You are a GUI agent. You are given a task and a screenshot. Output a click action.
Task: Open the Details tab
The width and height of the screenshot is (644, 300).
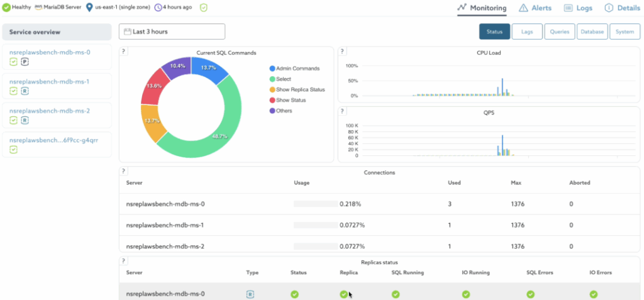pyautogui.click(x=622, y=8)
